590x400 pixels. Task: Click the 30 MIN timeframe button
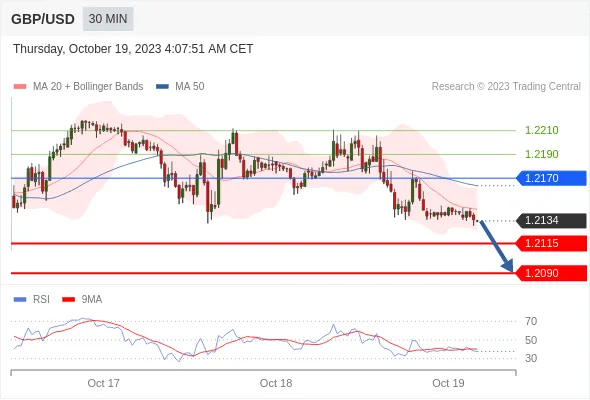pos(108,19)
